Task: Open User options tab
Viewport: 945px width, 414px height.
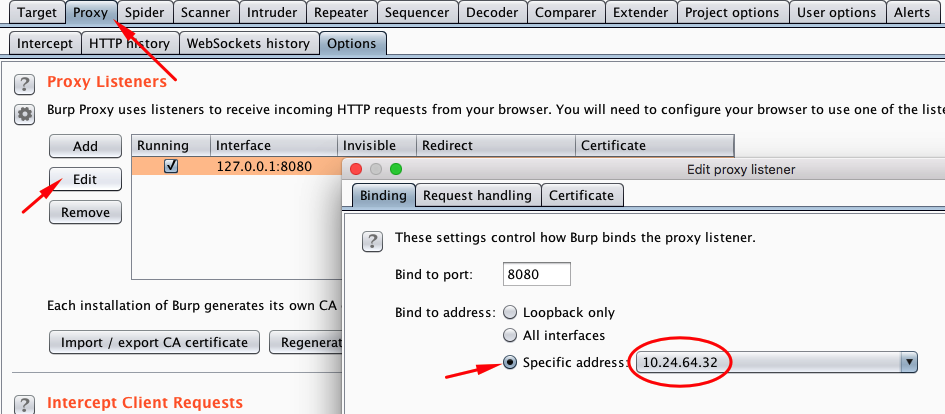Action: pos(837,12)
